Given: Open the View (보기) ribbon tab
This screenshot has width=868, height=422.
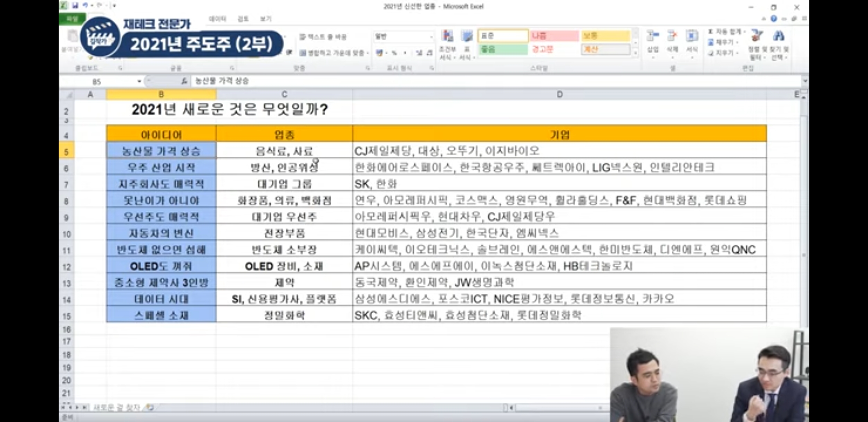Looking at the screenshot, I should click(265, 19).
